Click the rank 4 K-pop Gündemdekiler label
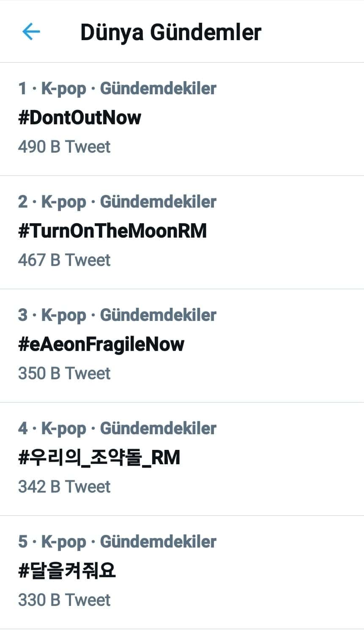Image resolution: width=364 pixels, height=630 pixels. pyautogui.click(x=117, y=428)
